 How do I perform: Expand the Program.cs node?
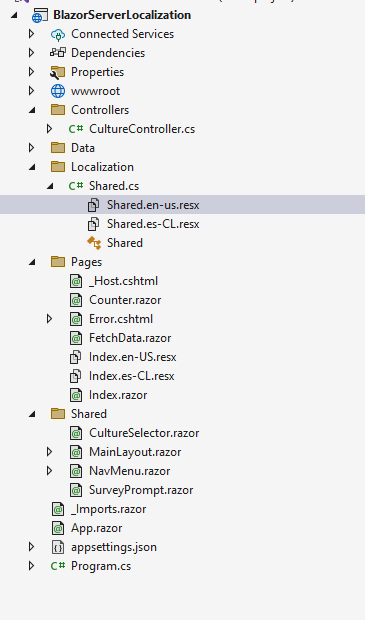tap(32, 566)
